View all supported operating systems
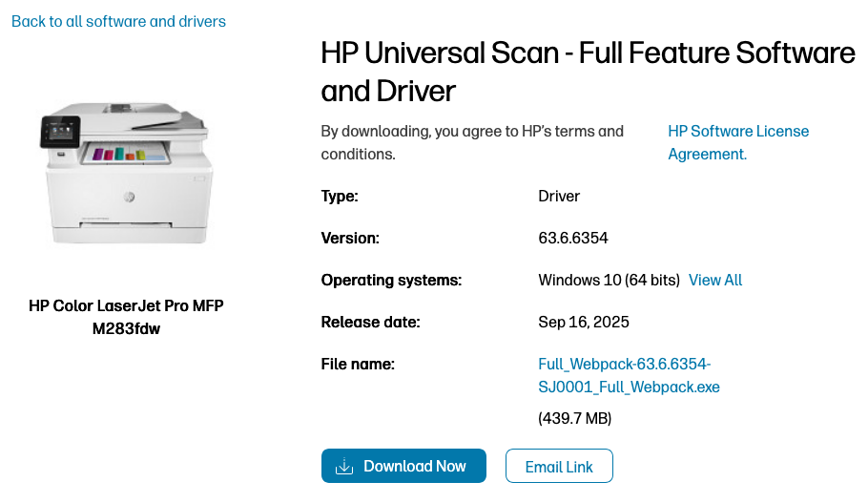Image resolution: width=868 pixels, height=503 pixels. point(714,280)
